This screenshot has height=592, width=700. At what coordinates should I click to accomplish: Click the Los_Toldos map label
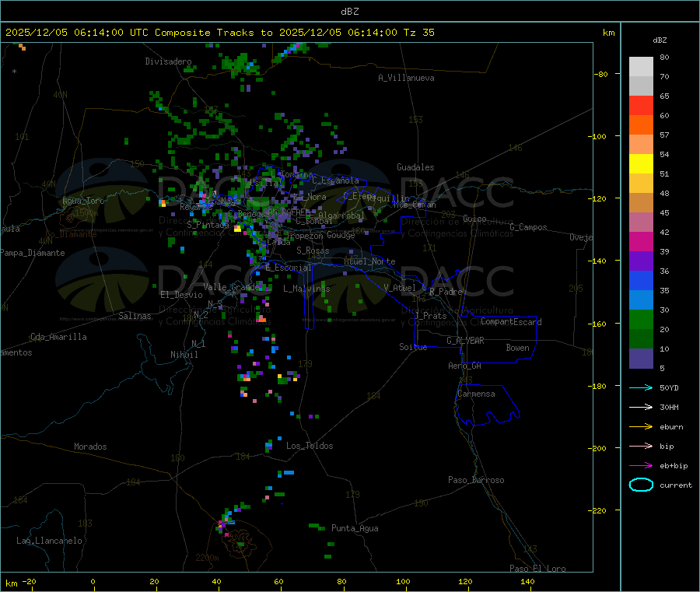[310, 446]
